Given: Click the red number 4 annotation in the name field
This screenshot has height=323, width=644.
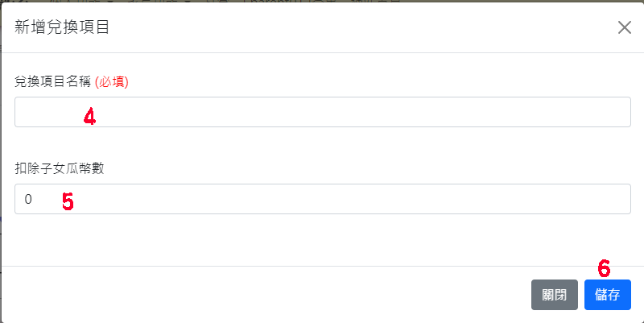Looking at the screenshot, I should tap(89, 117).
